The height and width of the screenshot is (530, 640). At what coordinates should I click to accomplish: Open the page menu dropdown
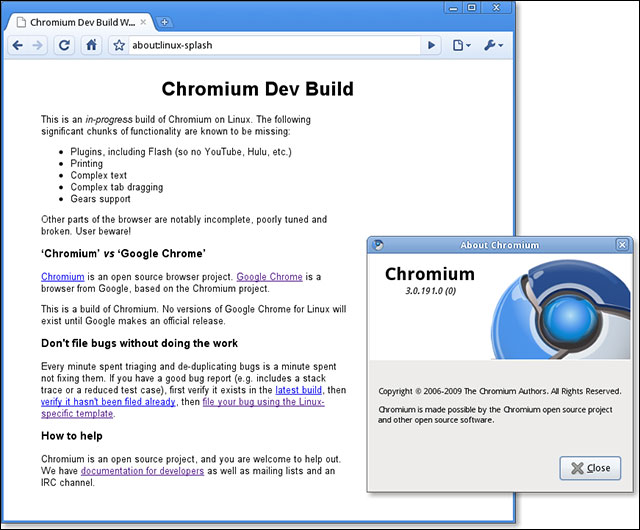click(462, 45)
